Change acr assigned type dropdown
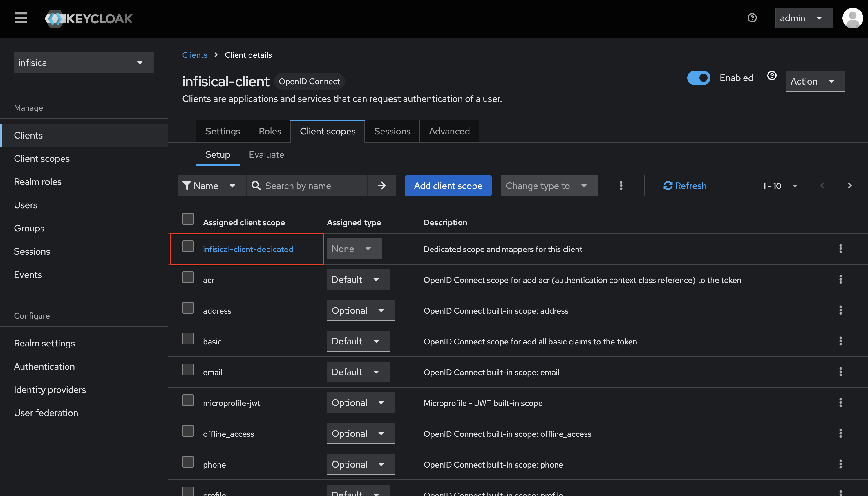Image resolution: width=868 pixels, height=496 pixels. click(x=358, y=280)
